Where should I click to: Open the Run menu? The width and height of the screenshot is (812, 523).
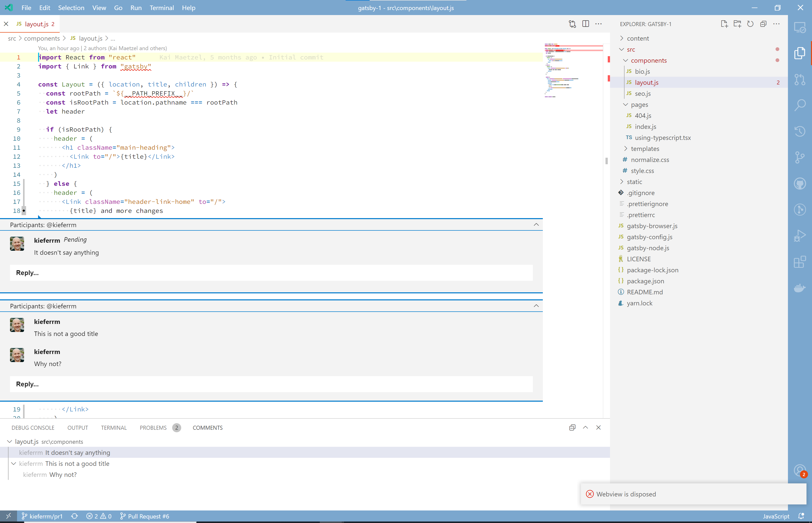pyautogui.click(x=135, y=8)
